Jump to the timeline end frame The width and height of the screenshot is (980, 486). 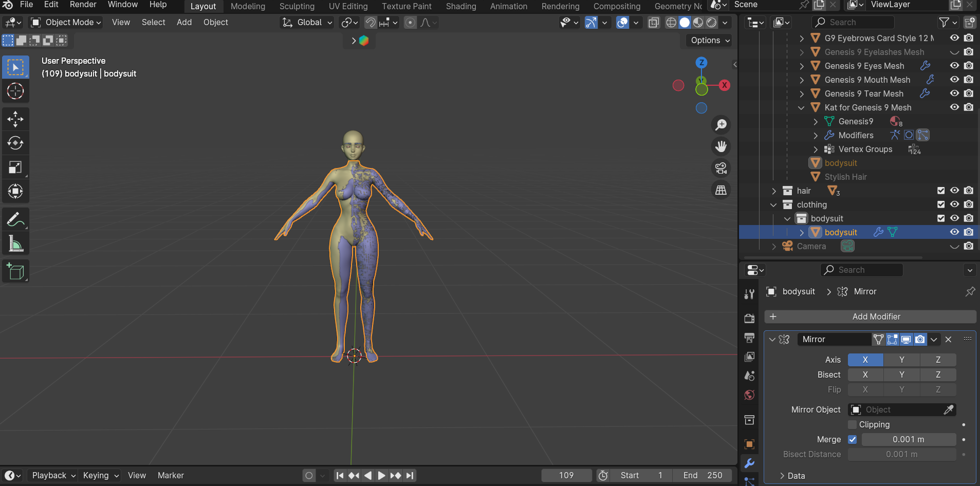coord(410,475)
